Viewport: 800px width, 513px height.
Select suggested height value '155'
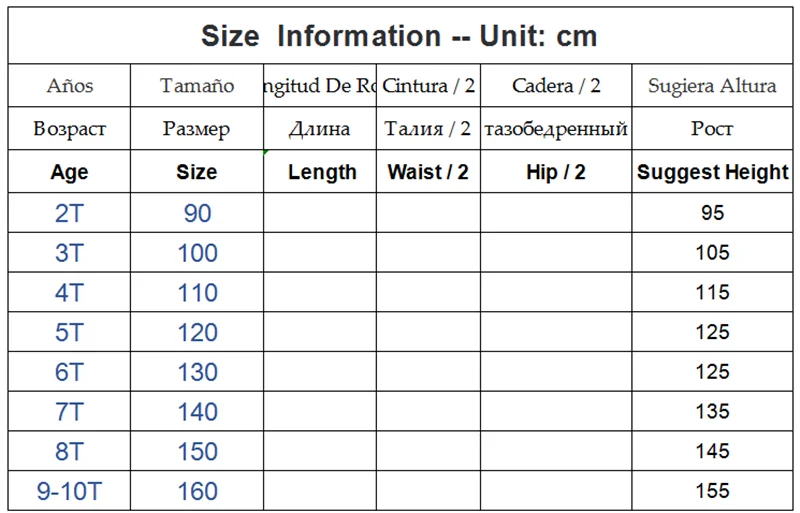click(x=712, y=491)
